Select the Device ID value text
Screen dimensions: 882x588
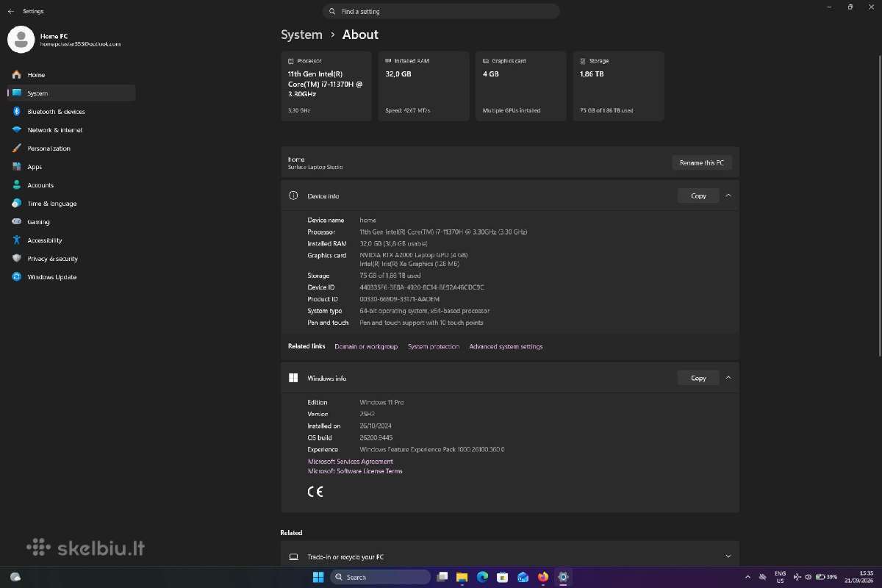422,287
